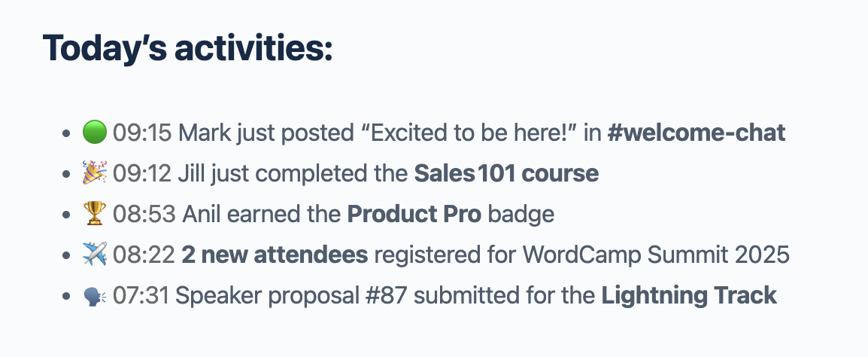Click the airplane emoji icon
The height and width of the screenshot is (357, 868).
pyautogui.click(x=95, y=255)
